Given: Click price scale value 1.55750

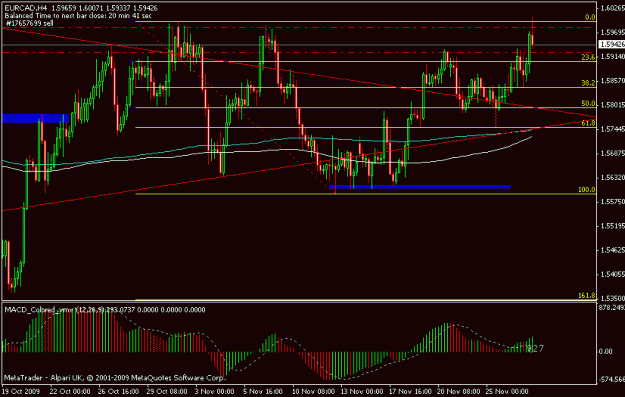Looking at the screenshot, I should [613, 202].
